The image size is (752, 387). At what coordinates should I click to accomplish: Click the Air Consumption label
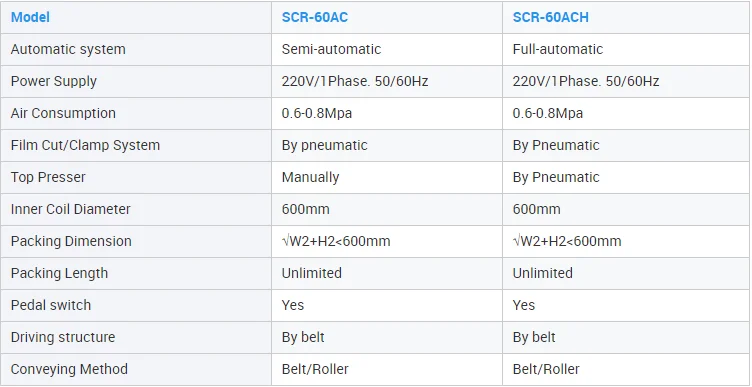coord(63,113)
